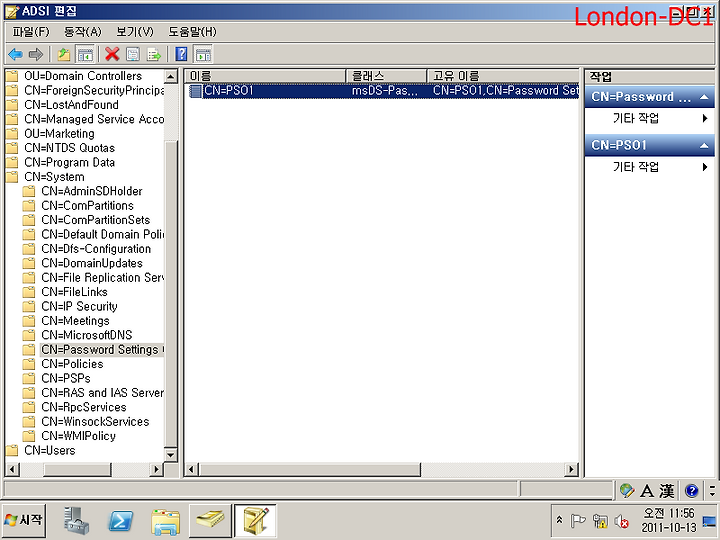The height and width of the screenshot is (540, 720).
Task: Select CN=Users tree node
Action: click(x=50, y=451)
